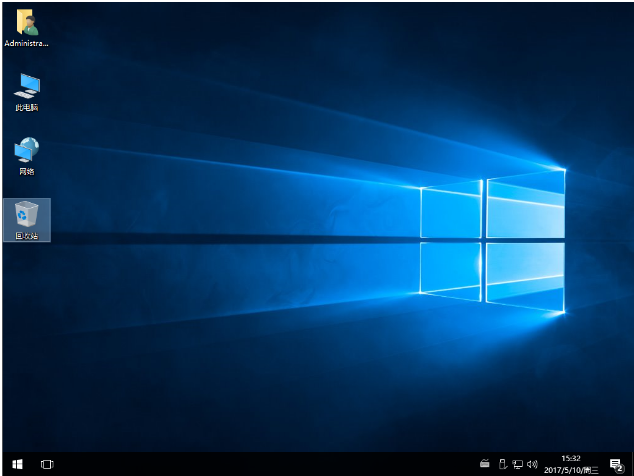Select the Administrator user folder icon
Image resolution: width=634 pixels, height=476 pixels.
click(x=26, y=24)
